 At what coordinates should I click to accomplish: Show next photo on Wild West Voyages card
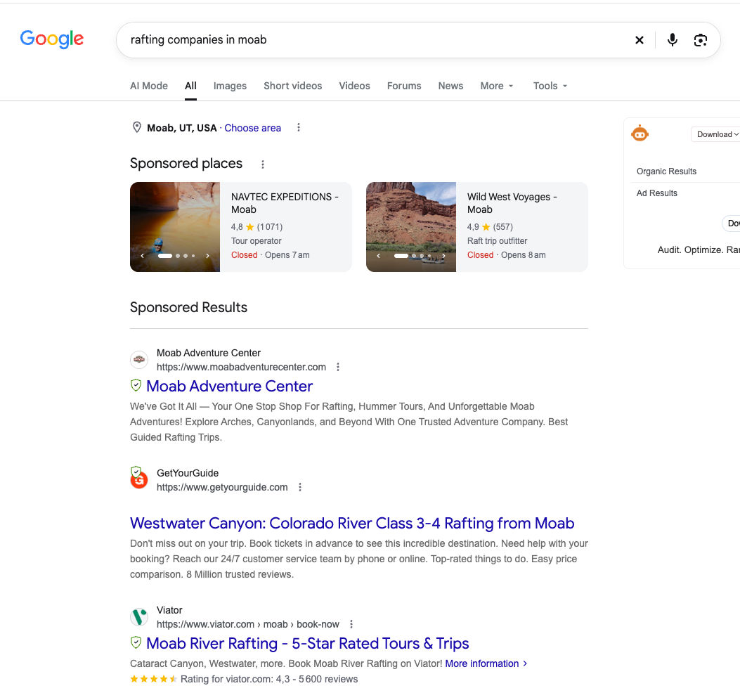tap(443, 256)
